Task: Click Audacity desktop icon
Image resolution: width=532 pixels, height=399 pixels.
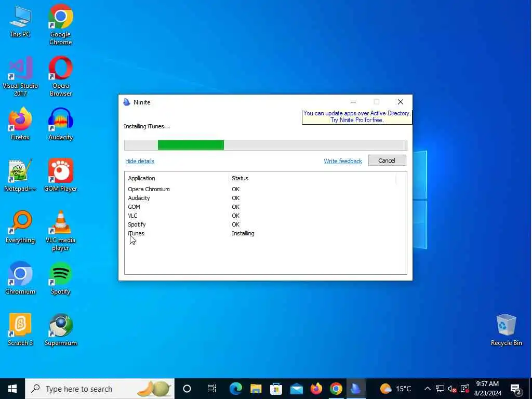Action: 60,124
